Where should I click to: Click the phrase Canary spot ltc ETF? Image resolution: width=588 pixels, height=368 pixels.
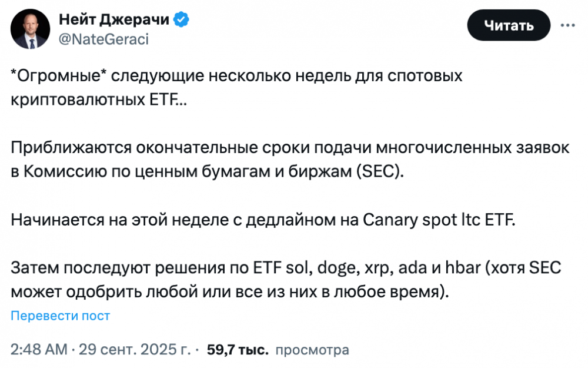pos(439,221)
